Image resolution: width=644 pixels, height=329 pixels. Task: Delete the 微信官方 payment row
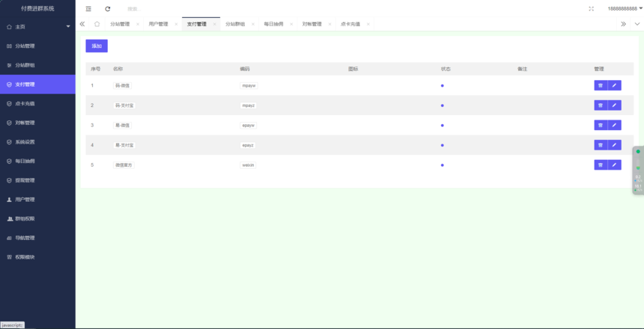click(601, 165)
